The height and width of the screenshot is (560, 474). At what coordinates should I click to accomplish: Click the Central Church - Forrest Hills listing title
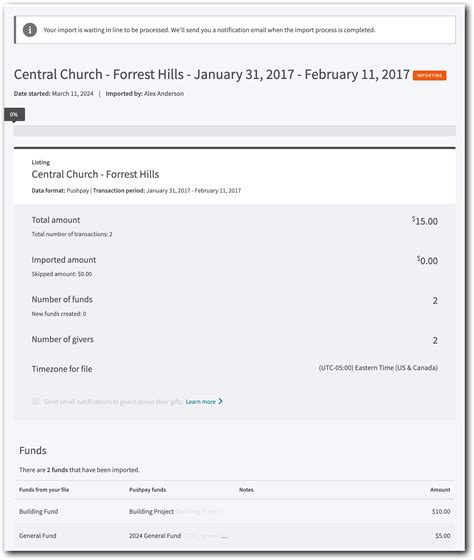(95, 174)
